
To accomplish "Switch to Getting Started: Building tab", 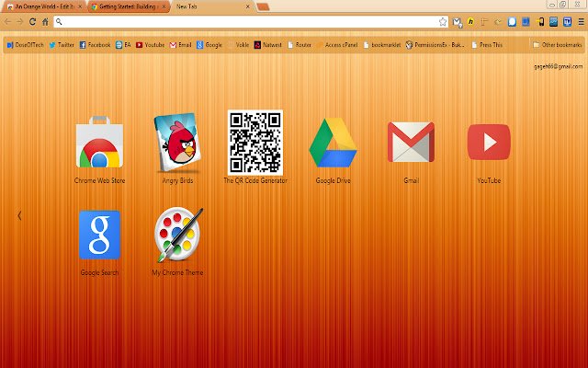I will tap(128, 6).
